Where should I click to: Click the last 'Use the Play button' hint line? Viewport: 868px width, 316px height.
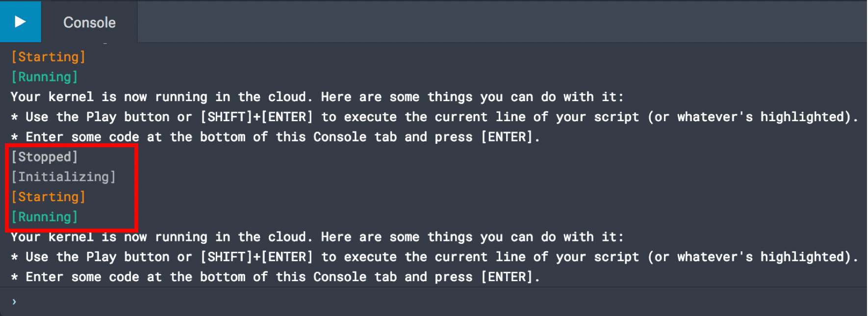pyautogui.click(x=434, y=257)
